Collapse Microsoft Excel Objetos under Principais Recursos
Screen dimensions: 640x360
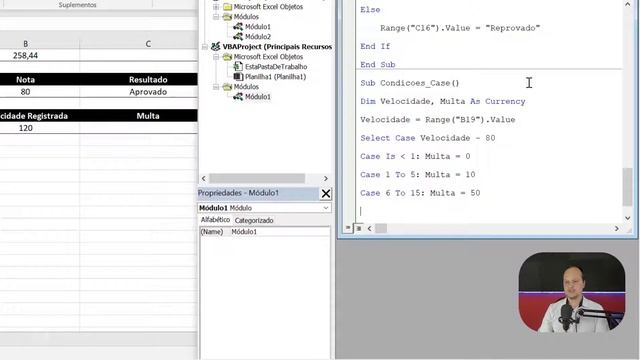[216, 57]
